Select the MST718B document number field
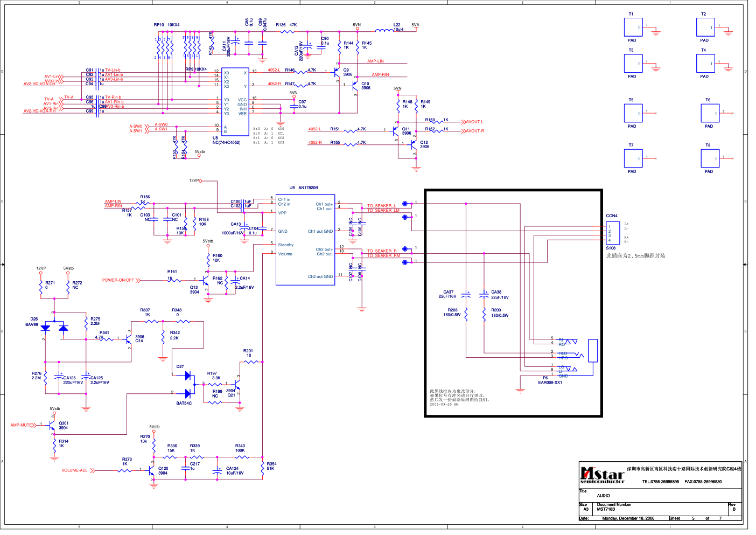Screen dimensions: 756x535 click(x=606, y=509)
